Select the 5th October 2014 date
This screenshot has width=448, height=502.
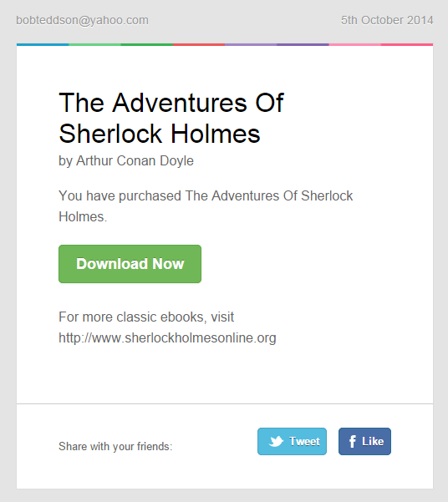click(x=387, y=20)
